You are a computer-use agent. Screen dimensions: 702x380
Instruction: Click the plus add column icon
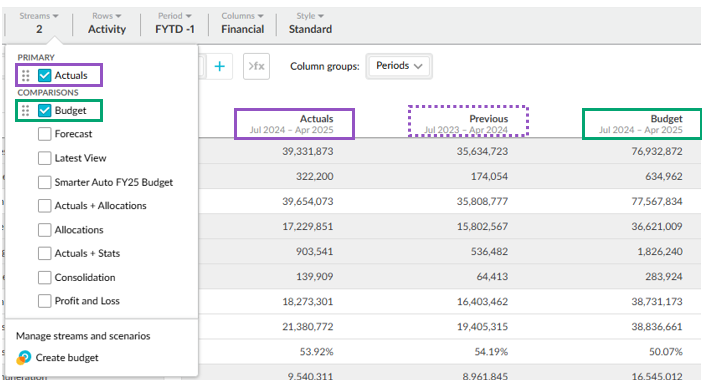click(x=219, y=67)
